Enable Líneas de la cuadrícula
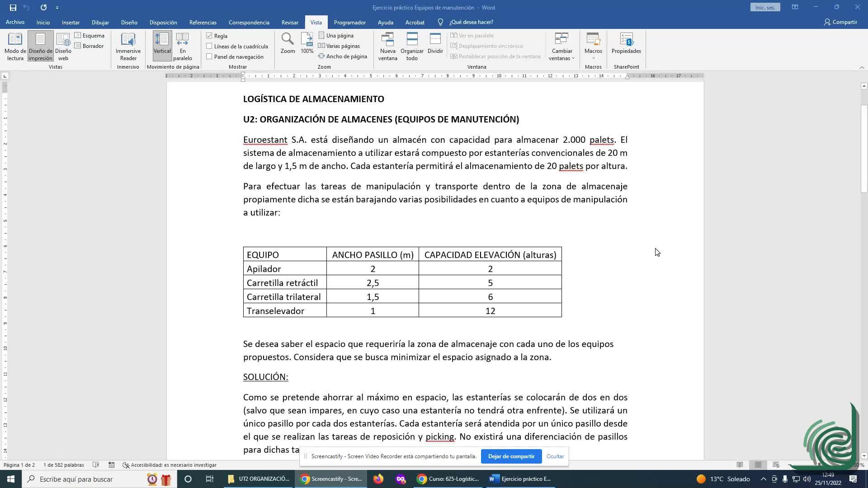The image size is (868, 488). (209, 46)
